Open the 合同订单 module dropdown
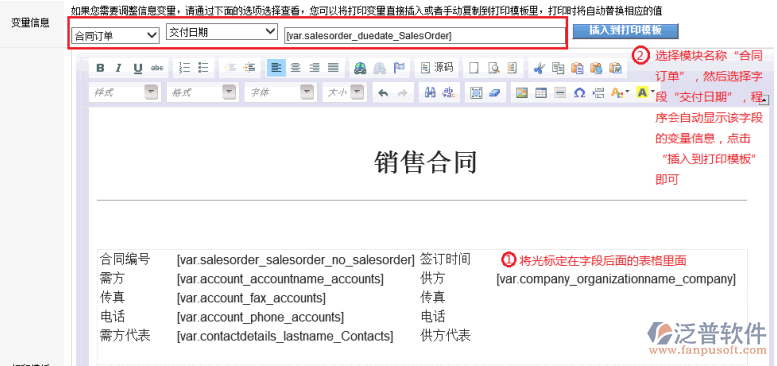 pos(115,36)
